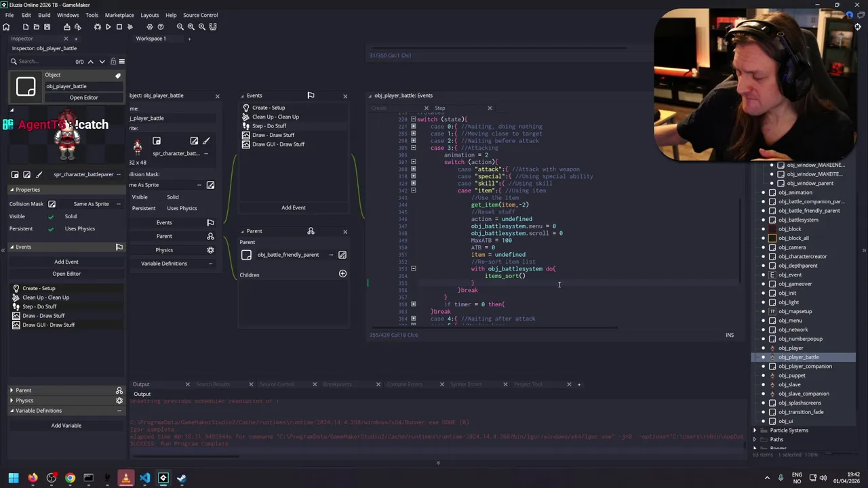Collapse the Properties section in Inspector
Viewport: 868px width, 488px height.
coord(12,190)
